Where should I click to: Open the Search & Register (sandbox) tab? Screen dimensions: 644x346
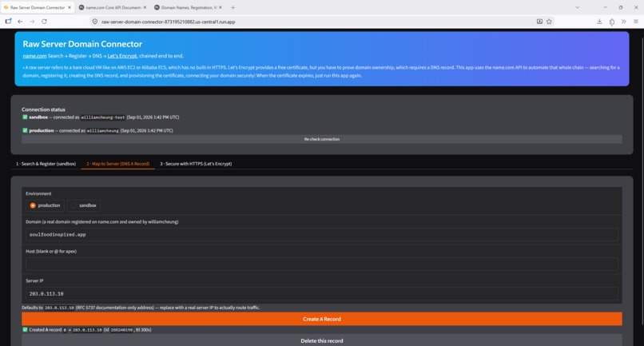pyautogui.click(x=46, y=164)
